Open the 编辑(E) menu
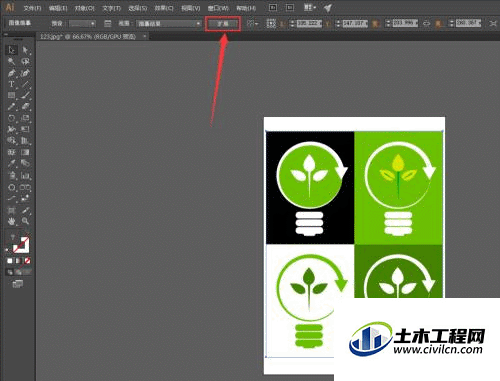The width and height of the screenshot is (500, 381). point(58,8)
